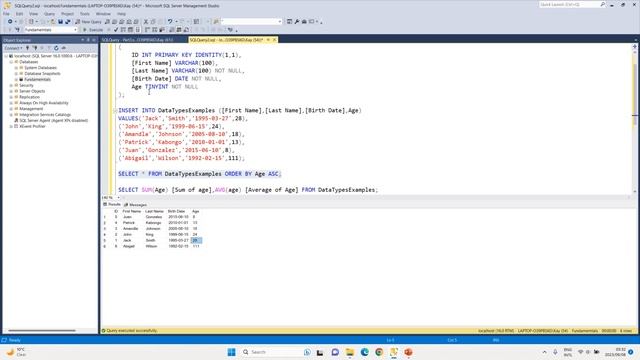
Task: Open the Window menu
Action: coord(103,14)
